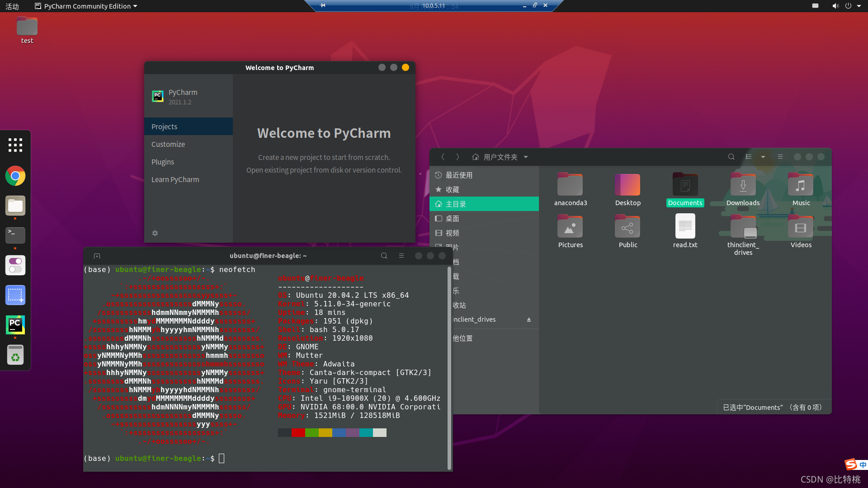Select the read.txt file

click(x=685, y=231)
